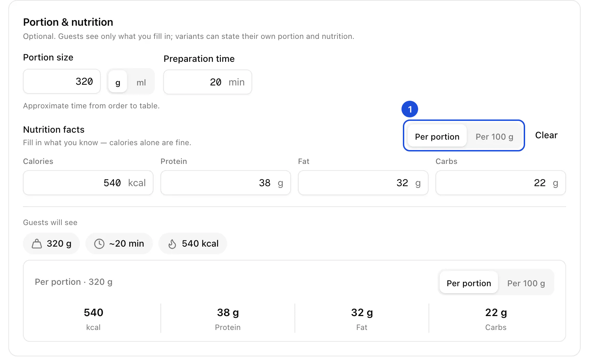The image size is (589, 364).
Task: Select the g unit for portion size
Action: tap(118, 82)
